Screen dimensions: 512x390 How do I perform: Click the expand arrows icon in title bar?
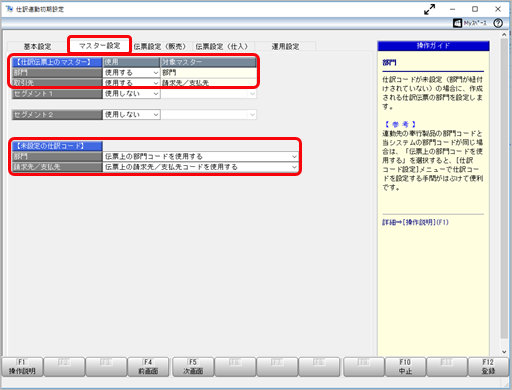[429, 9]
